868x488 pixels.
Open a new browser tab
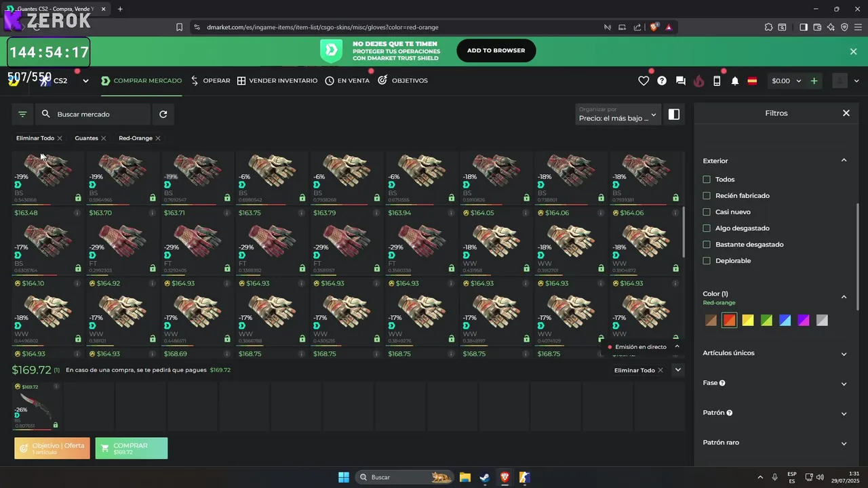click(x=120, y=9)
